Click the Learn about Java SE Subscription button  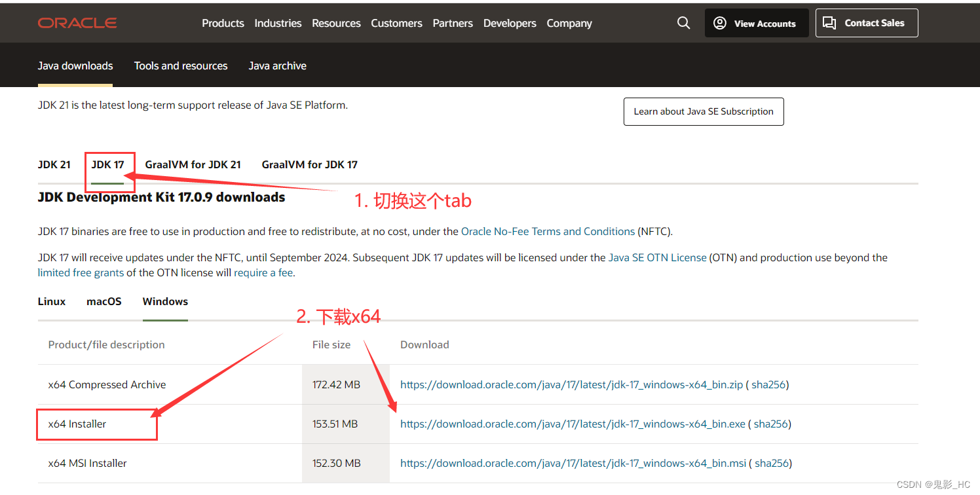click(x=703, y=111)
